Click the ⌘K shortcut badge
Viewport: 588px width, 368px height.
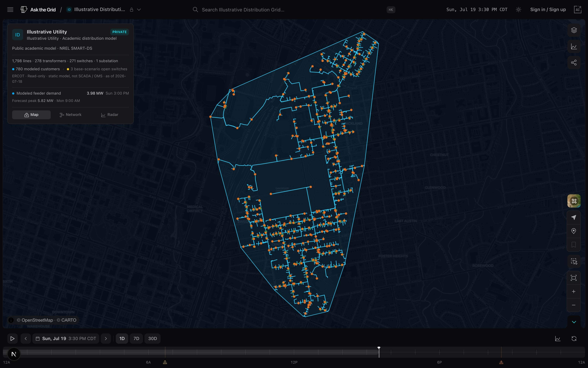point(391,10)
